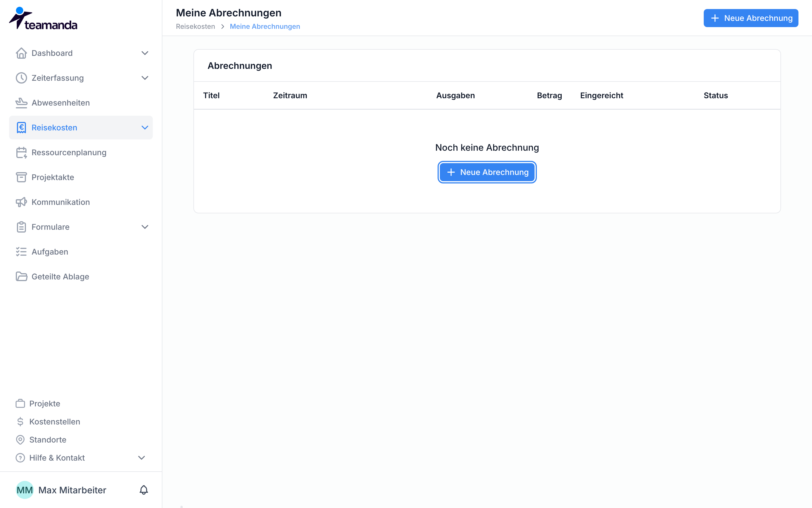The width and height of the screenshot is (812, 508).
Task: Collapse the Reisekosten chevron
Action: (x=145, y=128)
